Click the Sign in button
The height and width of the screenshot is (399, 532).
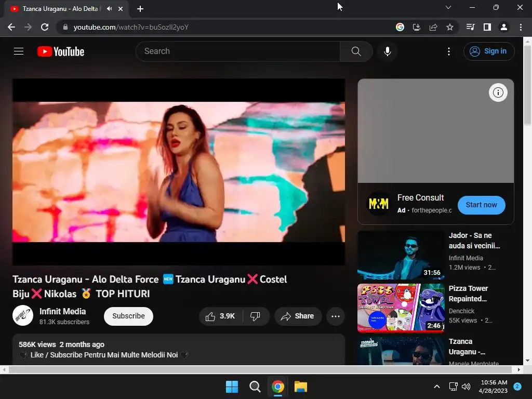488,51
